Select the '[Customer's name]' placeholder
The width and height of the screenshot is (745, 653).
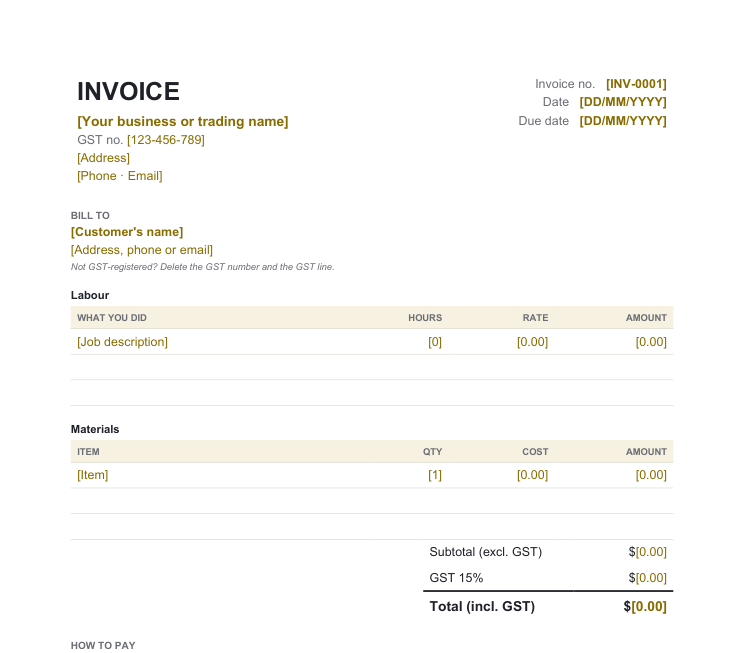click(x=127, y=232)
